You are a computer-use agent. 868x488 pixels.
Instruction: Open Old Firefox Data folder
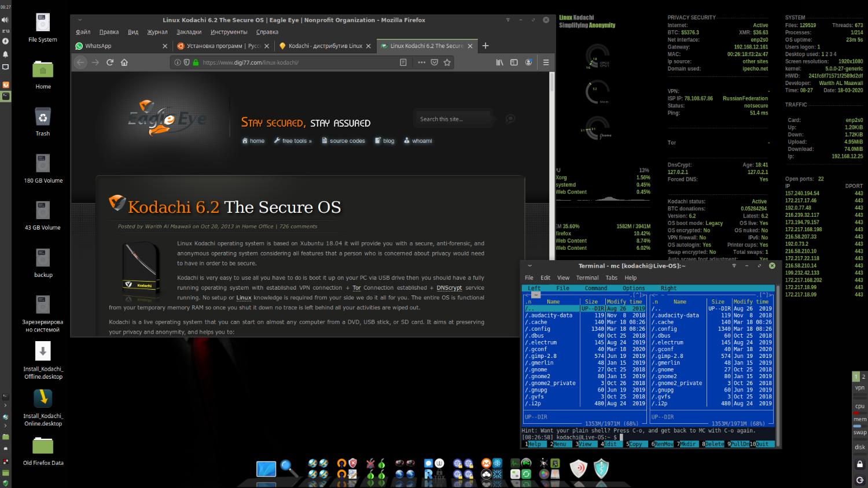[x=43, y=451]
